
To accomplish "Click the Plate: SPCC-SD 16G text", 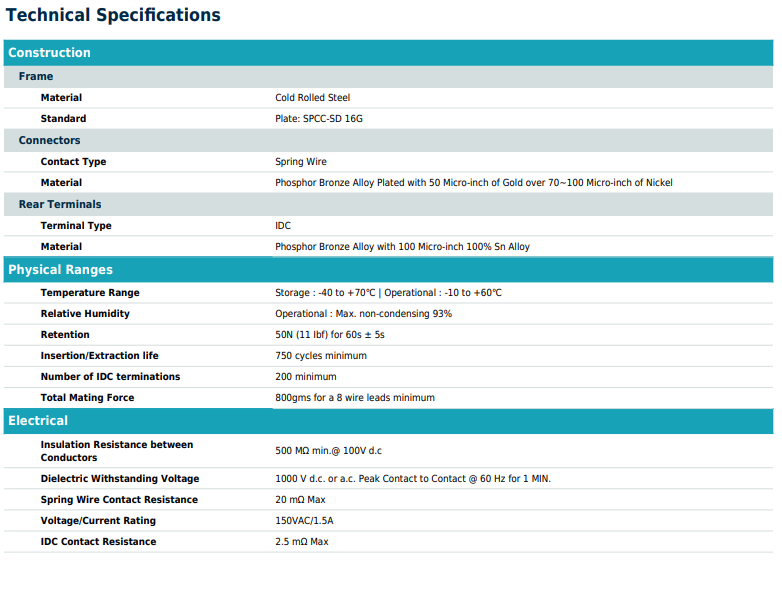I will pyautogui.click(x=319, y=119).
